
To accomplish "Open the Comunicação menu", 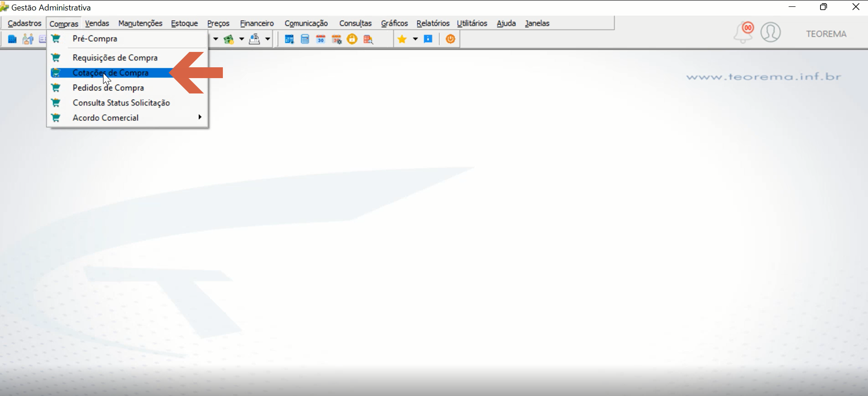I will pos(306,23).
